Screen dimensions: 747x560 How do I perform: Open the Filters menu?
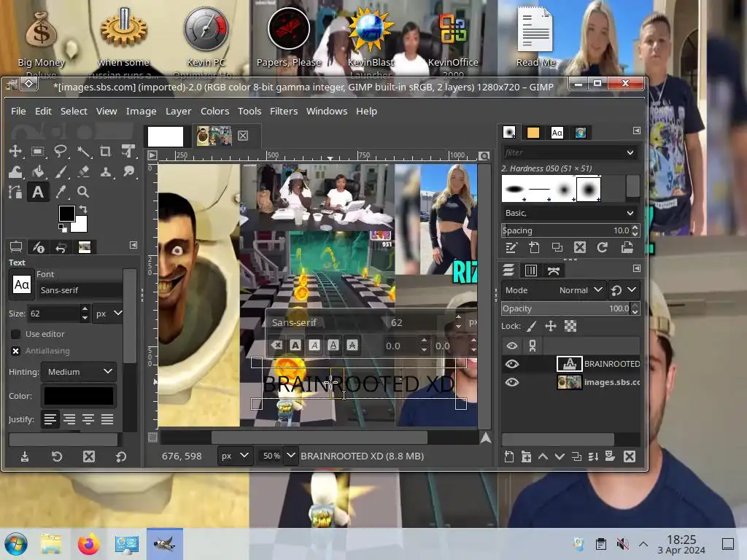coord(284,111)
